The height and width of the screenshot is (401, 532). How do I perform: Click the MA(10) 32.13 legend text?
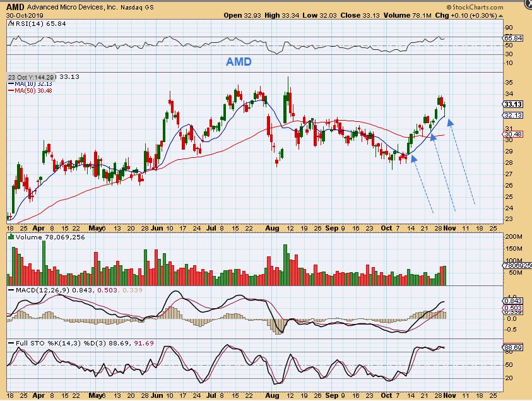[x=33, y=84]
